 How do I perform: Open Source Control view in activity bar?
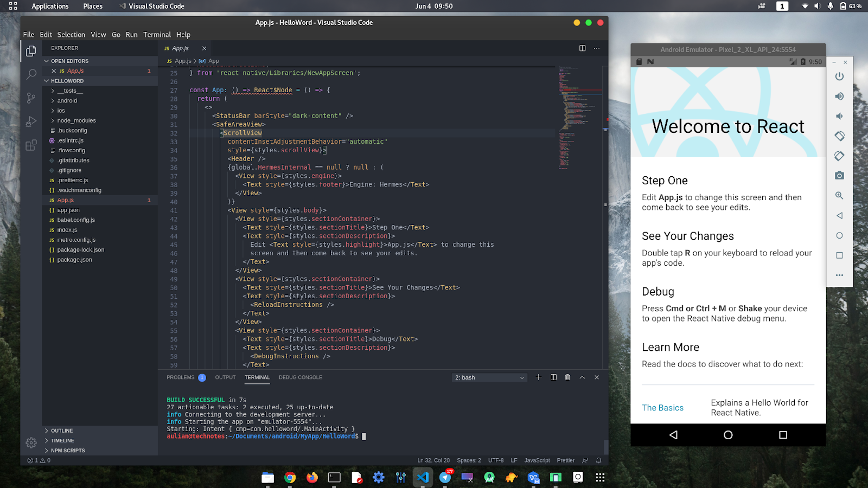coord(31,98)
